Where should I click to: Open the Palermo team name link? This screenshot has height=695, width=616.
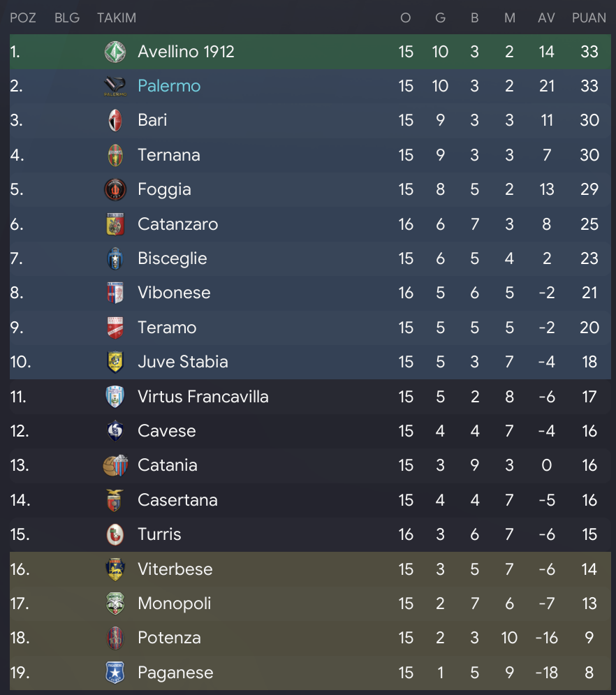(x=169, y=86)
